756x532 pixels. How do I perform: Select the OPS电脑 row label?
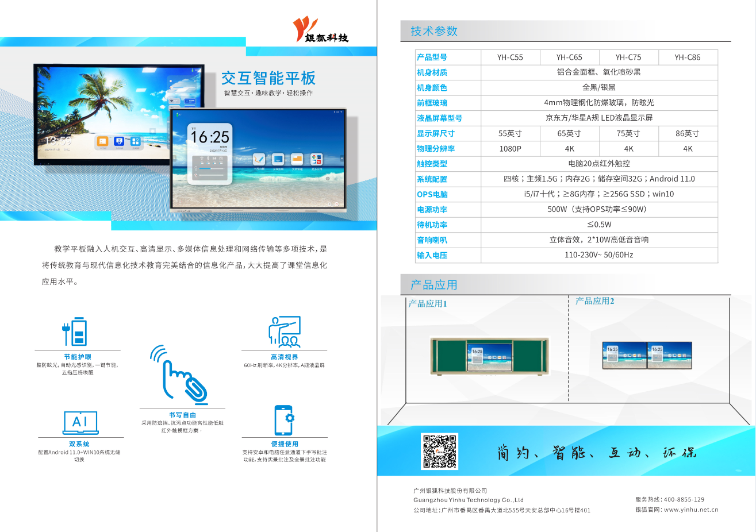[x=432, y=194]
